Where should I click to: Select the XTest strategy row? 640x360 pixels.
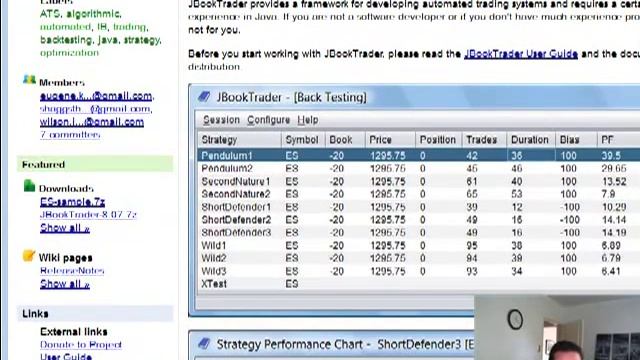[419, 284]
